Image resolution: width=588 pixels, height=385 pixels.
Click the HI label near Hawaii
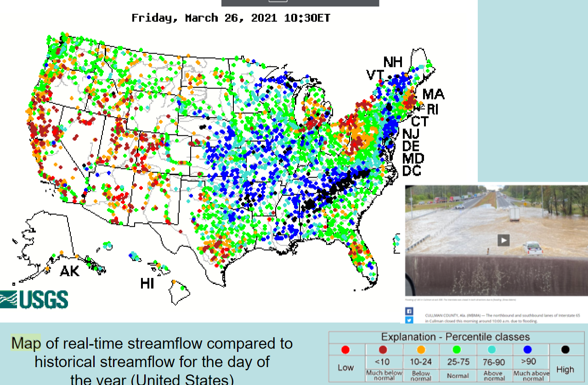click(147, 284)
